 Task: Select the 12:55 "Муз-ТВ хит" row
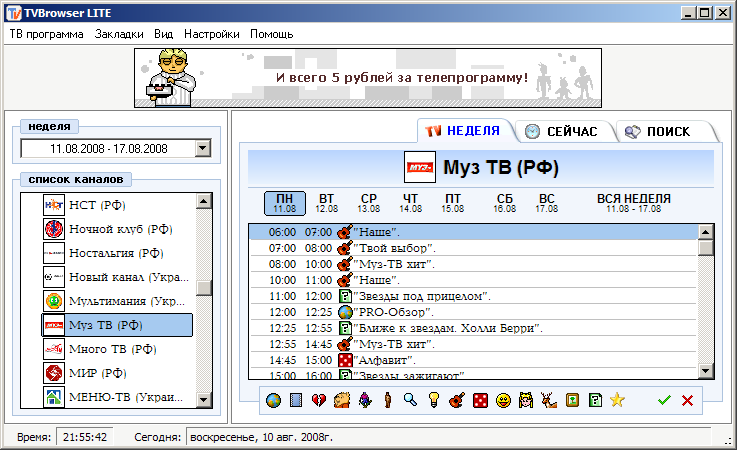(x=474, y=344)
